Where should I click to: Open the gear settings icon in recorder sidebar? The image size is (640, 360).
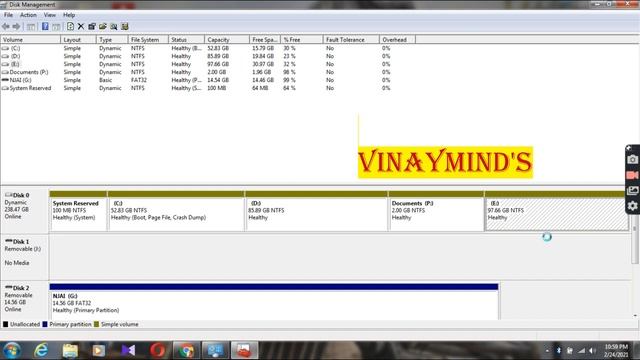coord(632,206)
